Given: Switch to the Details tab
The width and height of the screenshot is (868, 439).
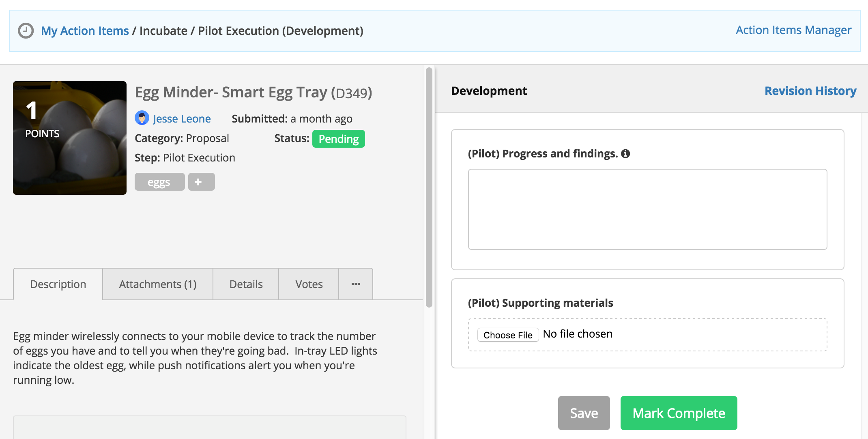Looking at the screenshot, I should [x=246, y=284].
